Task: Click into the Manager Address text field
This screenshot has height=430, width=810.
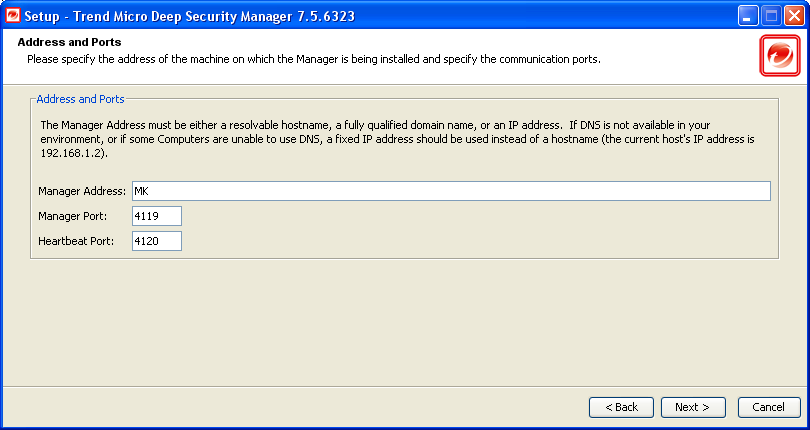Action: [450, 191]
